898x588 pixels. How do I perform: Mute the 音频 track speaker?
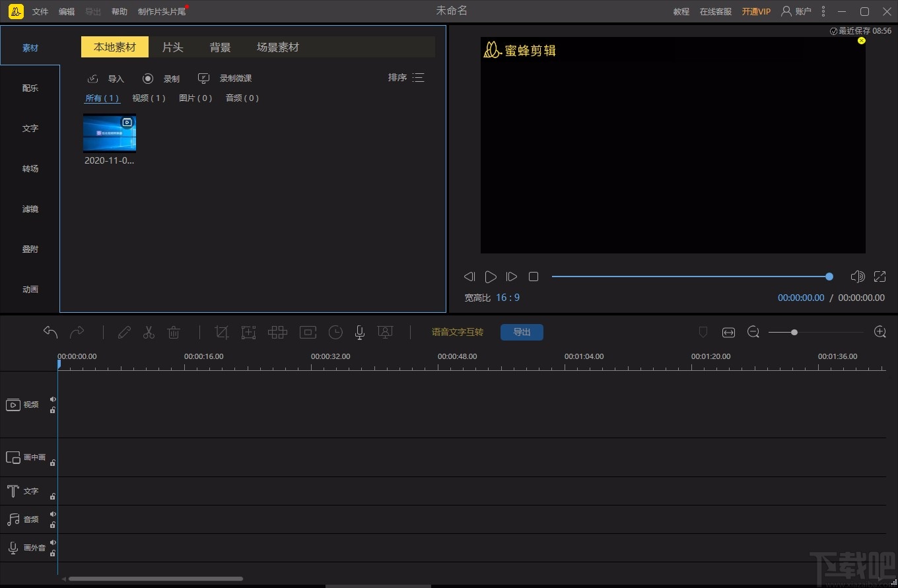click(x=53, y=514)
